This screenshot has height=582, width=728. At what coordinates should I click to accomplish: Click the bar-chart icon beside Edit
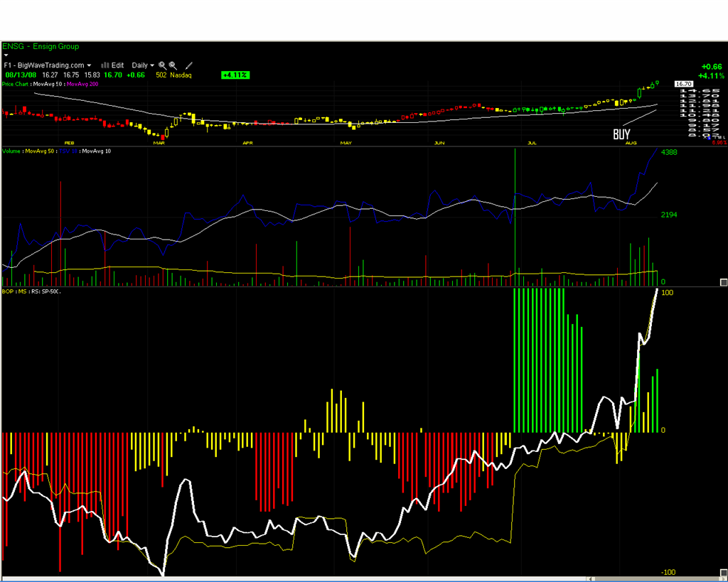click(x=105, y=65)
